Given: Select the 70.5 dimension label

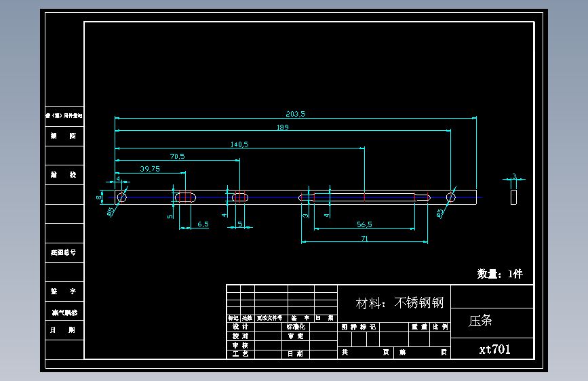Looking at the screenshot, I should point(178,157).
